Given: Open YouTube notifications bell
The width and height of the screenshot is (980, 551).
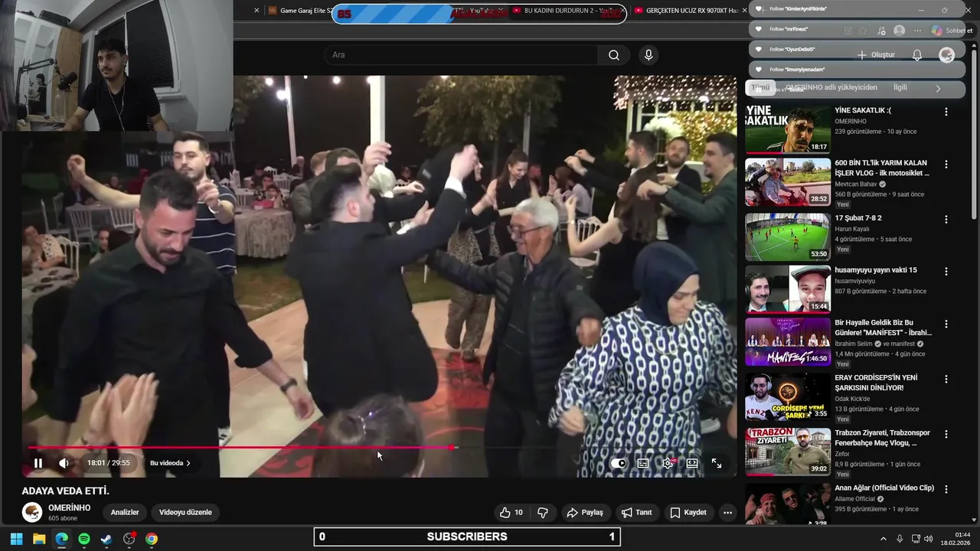Looking at the screenshot, I should tap(917, 55).
